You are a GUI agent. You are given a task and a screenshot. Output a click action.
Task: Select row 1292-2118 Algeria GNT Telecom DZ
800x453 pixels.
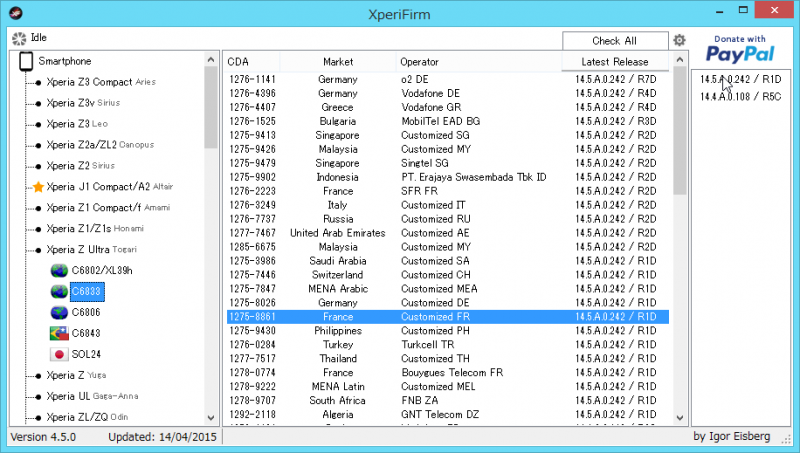[447, 414]
